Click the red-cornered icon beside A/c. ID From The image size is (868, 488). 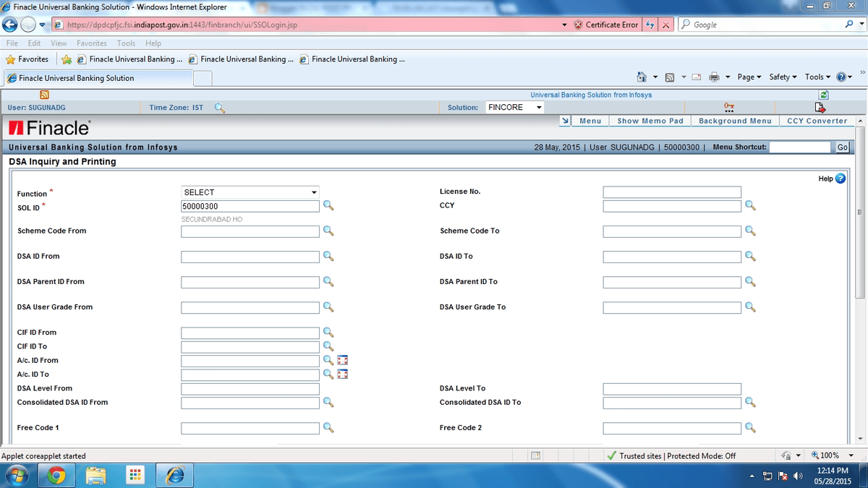343,360
